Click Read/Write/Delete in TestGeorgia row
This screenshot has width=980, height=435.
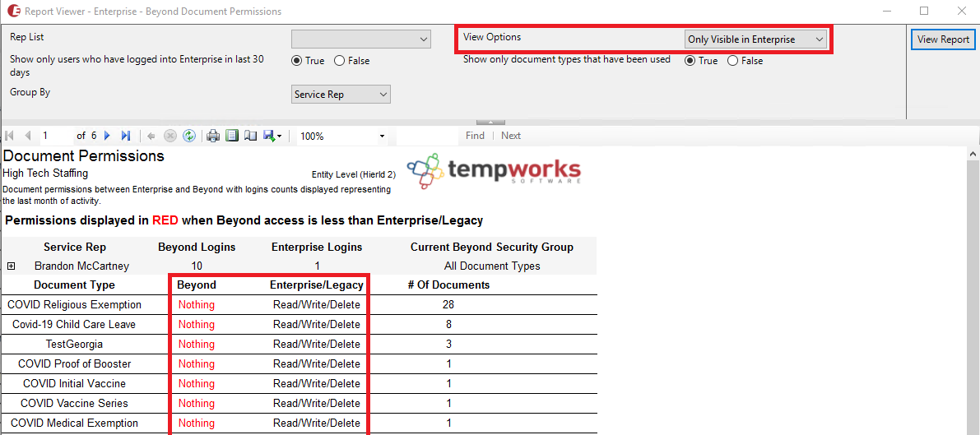316,345
